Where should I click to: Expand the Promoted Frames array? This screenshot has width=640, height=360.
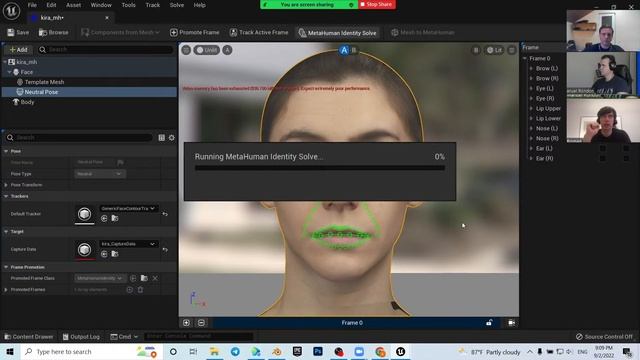point(6,290)
